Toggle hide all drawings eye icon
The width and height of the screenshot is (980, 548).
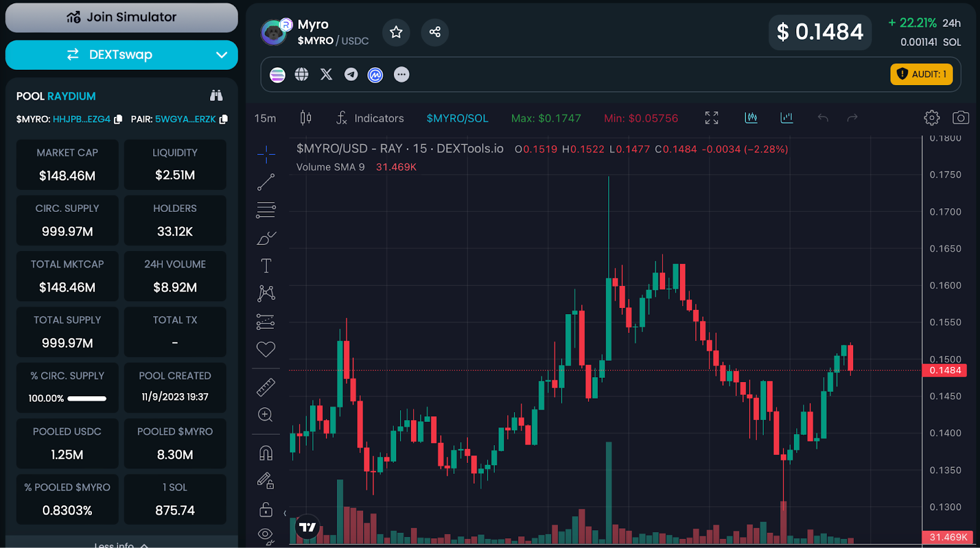coord(266,536)
